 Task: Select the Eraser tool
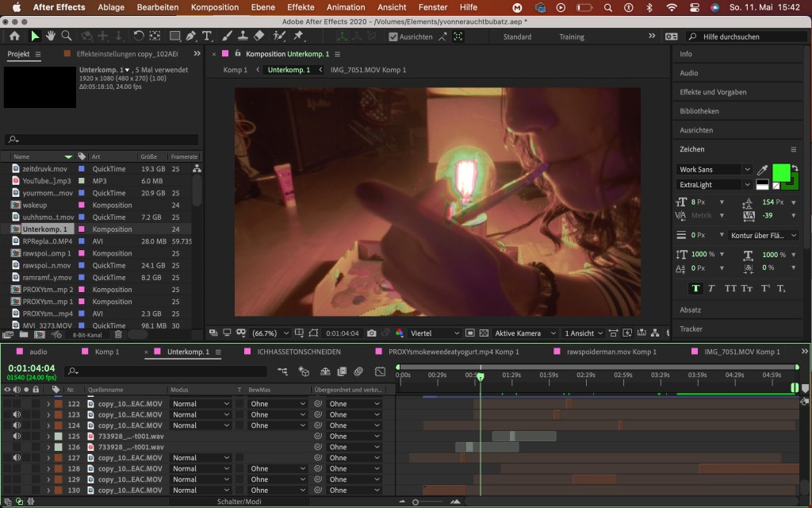coord(259,37)
